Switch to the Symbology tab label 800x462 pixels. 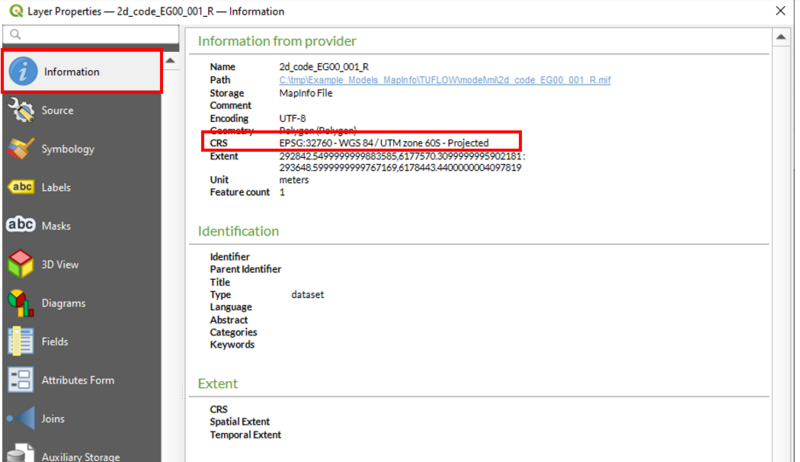pyautogui.click(x=67, y=149)
